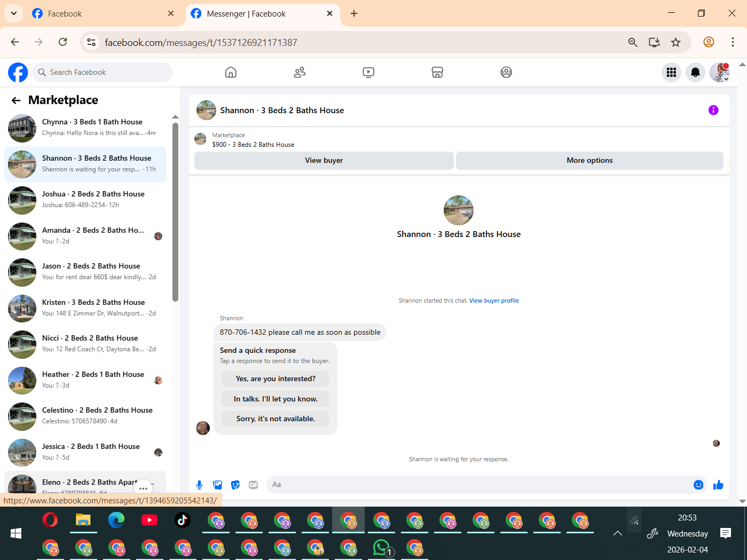Close the Messenger | Facebook tab
The width and height of the screenshot is (747, 560).
click(x=330, y=13)
